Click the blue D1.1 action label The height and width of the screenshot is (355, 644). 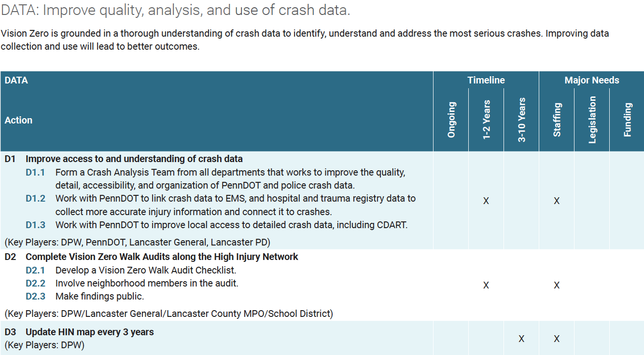35,172
